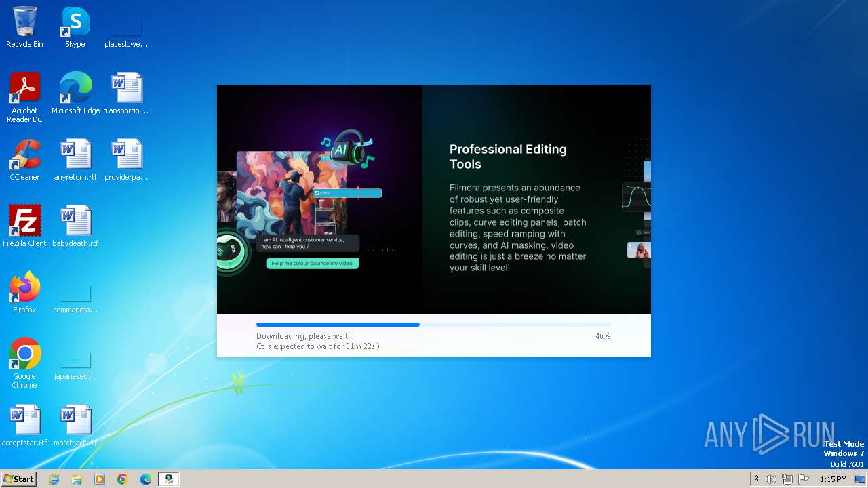Click the AI customer service chat bubble
The height and width of the screenshot is (488, 868).
pyautogui.click(x=308, y=243)
